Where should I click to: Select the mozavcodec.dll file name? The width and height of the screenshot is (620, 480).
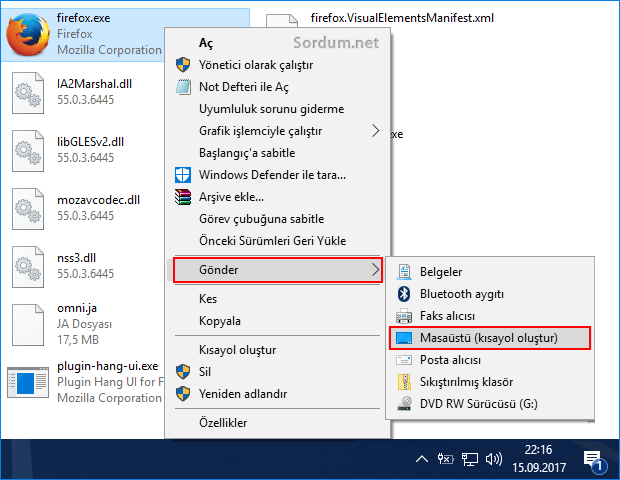(98, 200)
